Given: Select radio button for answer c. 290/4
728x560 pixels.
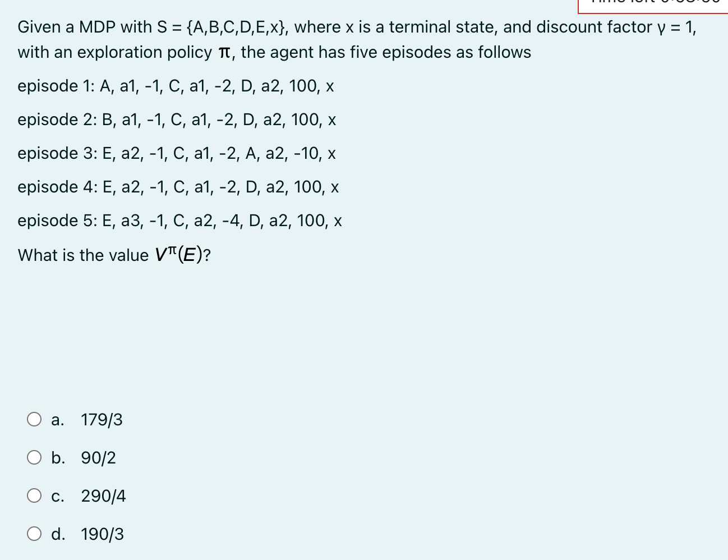Looking at the screenshot, I should pyautogui.click(x=34, y=495).
